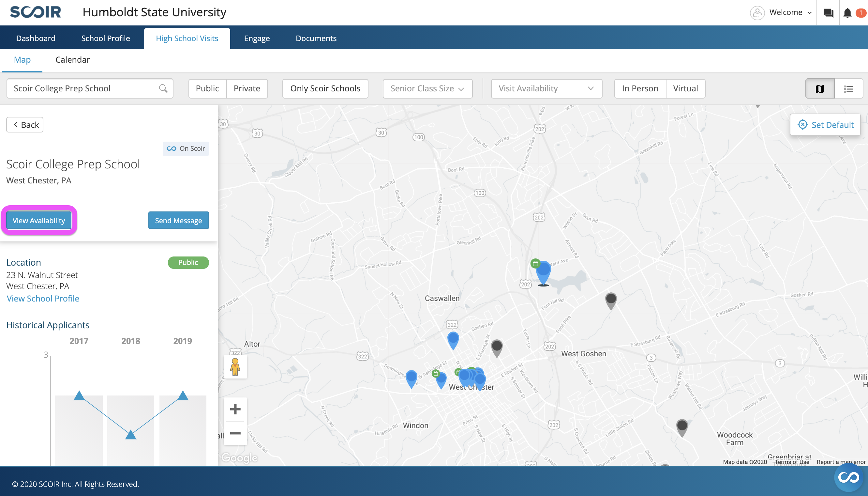The height and width of the screenshot is (496, 868).
Task: Open the Engage tab
Action: pos(257,38)
